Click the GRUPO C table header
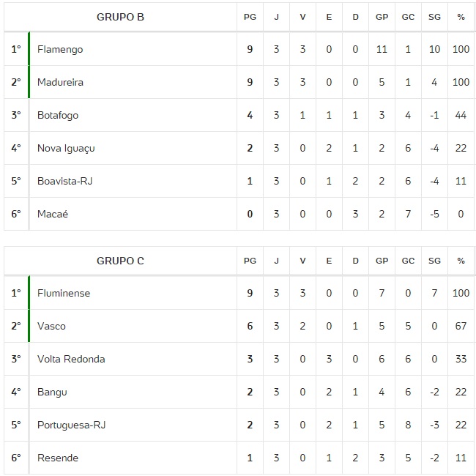This screenshot has height=476, width=476. coord(120,261)
